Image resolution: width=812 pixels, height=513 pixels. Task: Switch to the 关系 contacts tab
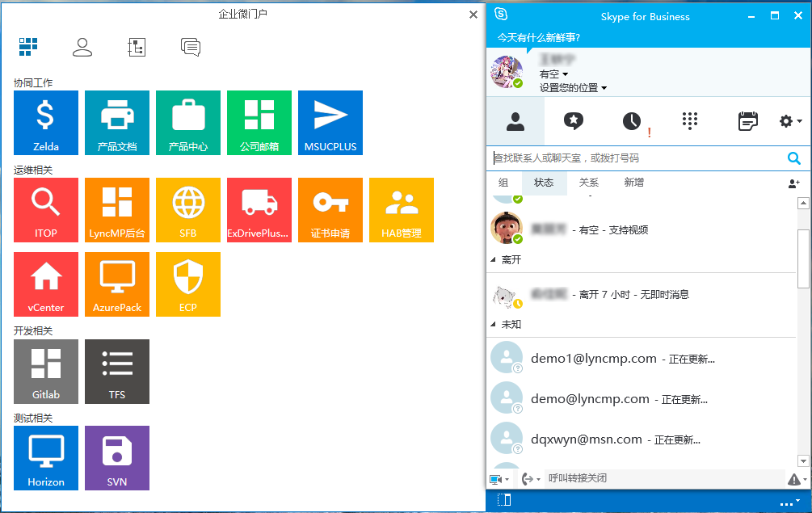point(589,183)
